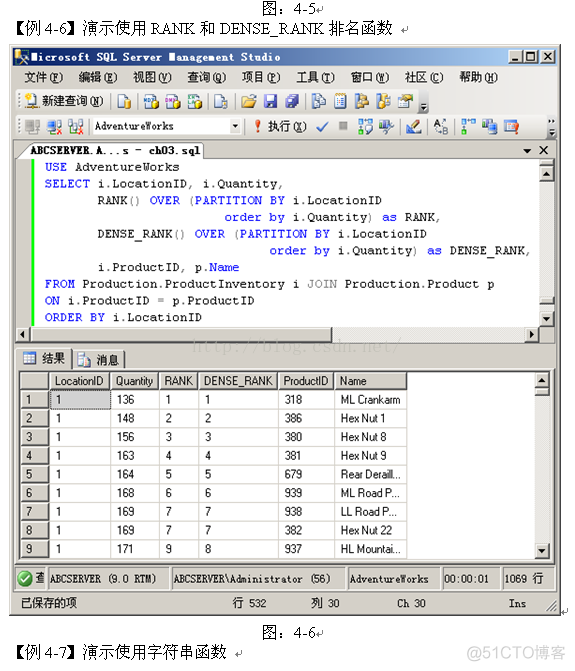
Task: Click the Object Explorer icon
Action: pos(362,101)
